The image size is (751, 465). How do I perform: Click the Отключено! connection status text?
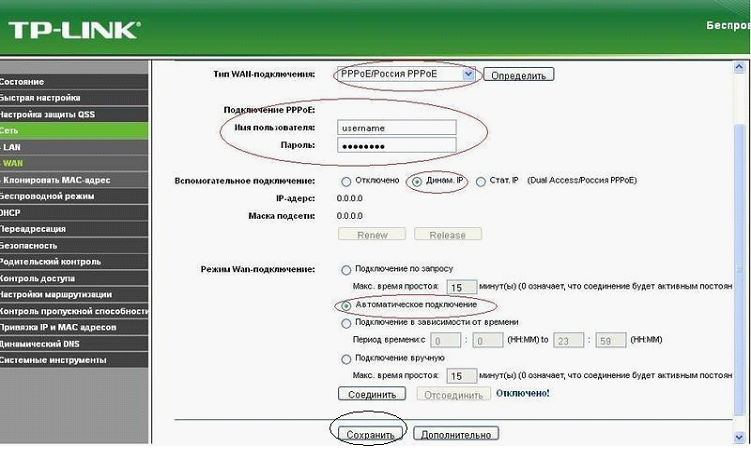click(523, 394)
